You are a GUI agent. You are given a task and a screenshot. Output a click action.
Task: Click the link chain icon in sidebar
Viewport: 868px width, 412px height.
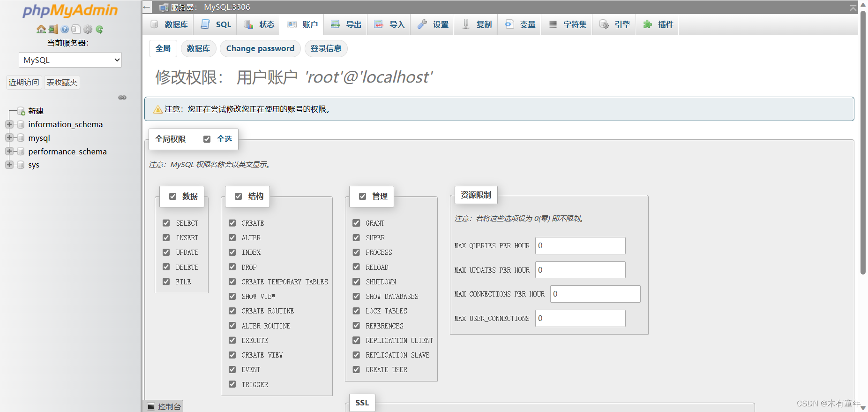pyautogui.click(x=122, y=98)
